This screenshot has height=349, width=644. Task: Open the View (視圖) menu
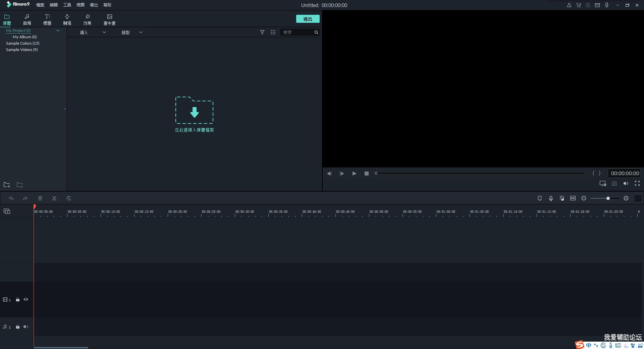coord(80,5)
